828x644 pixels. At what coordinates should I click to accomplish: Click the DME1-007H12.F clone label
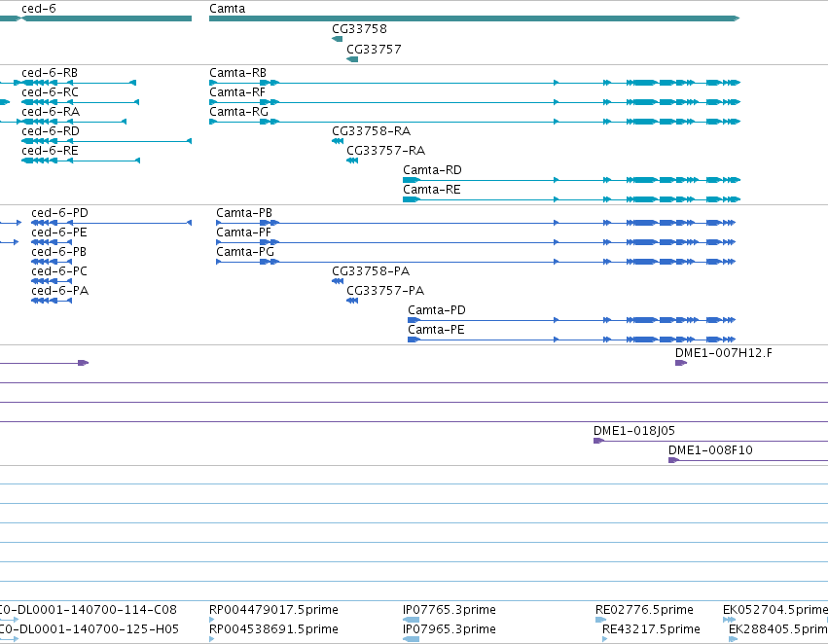(x=724, y=353)
